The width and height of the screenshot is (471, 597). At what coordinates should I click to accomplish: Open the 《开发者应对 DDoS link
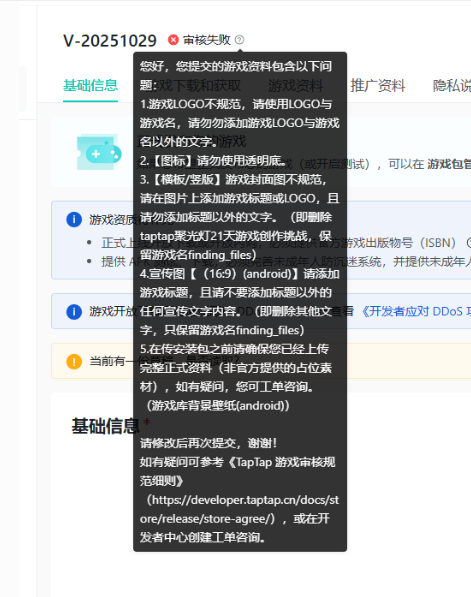[x=415, y=312]
